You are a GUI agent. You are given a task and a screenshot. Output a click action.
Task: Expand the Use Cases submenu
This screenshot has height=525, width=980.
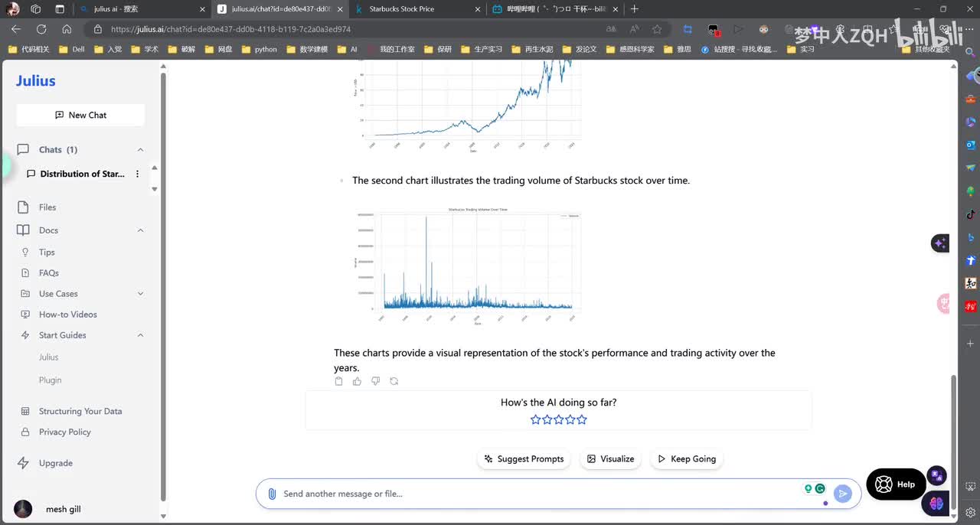[x=140, y=294]
